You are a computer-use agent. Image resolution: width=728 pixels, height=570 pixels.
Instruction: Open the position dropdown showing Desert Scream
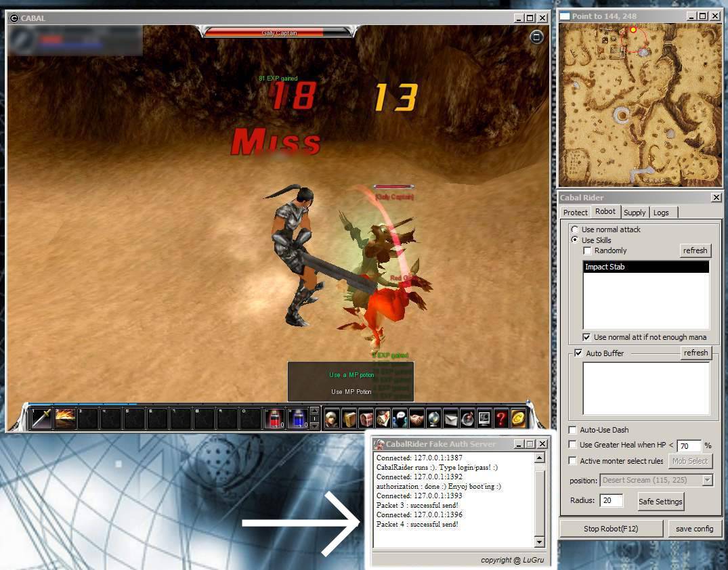(x=656, y=480)
